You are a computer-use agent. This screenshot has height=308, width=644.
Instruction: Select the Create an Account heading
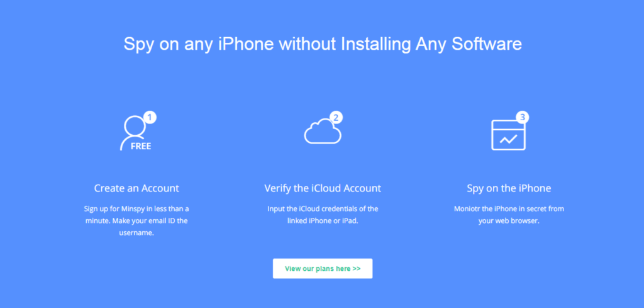click(x=136, y=188)
